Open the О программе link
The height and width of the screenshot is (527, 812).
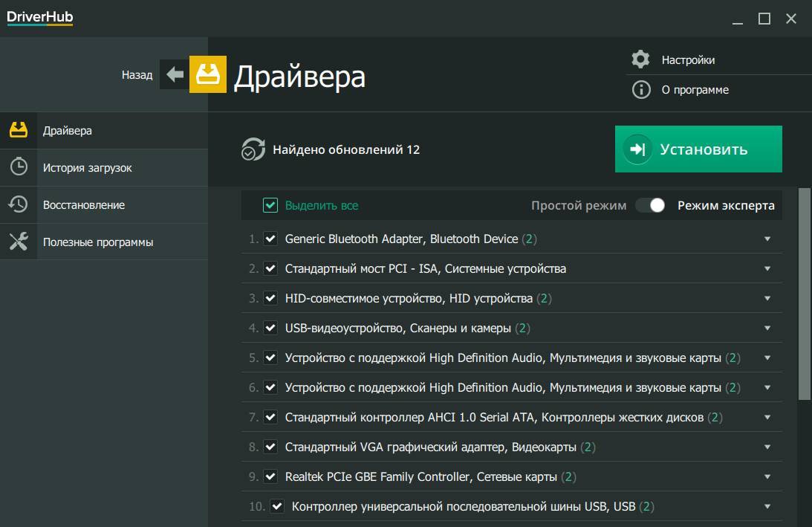point(695,90)
